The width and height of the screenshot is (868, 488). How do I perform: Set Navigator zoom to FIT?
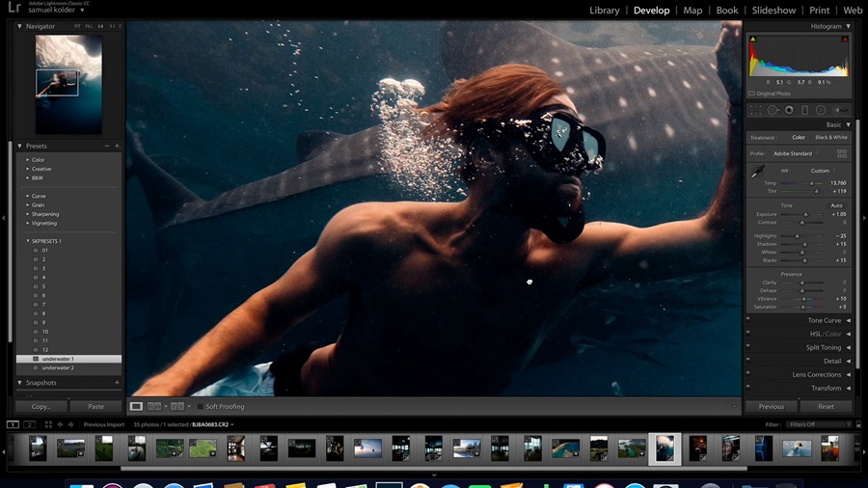point(77,26)
